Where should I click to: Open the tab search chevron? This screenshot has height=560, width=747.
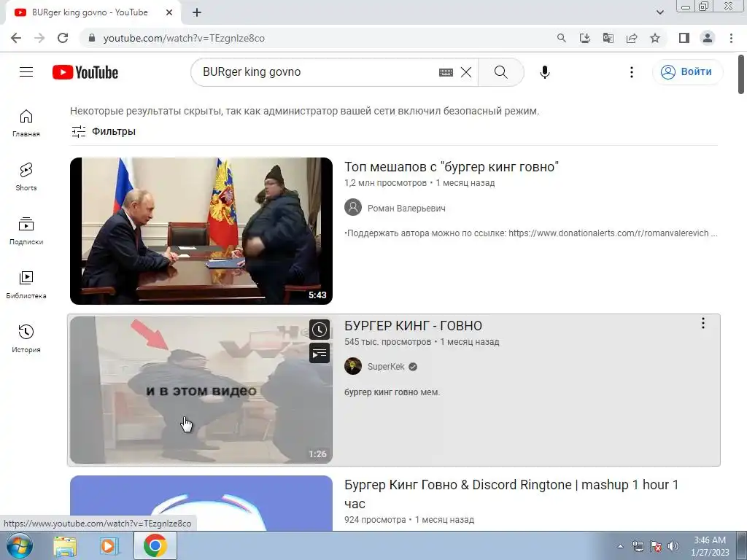pos(659,12)
